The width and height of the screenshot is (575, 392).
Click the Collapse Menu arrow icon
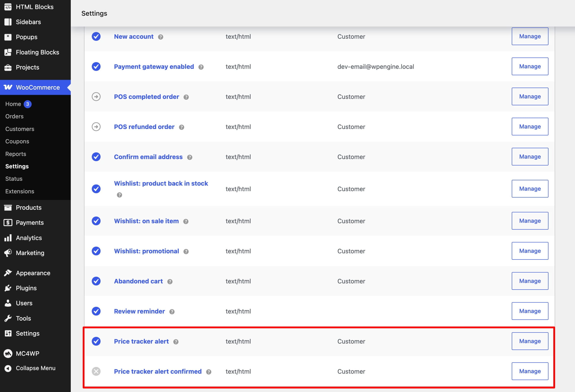[8, 368]
